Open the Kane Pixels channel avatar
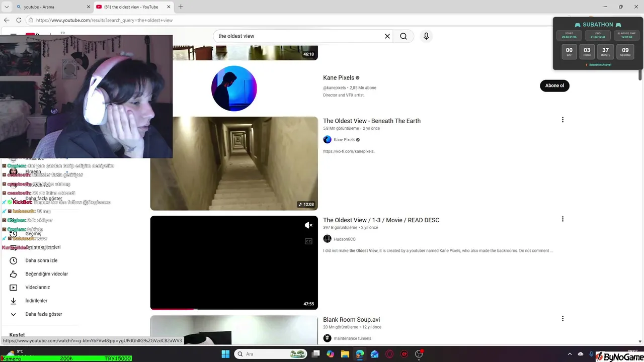 (234, 88)
